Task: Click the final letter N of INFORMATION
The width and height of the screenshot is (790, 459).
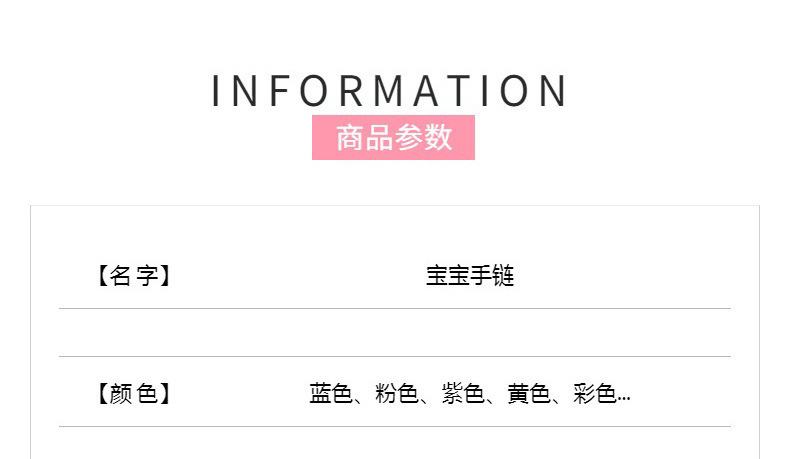Action: (x=553, y=91)
